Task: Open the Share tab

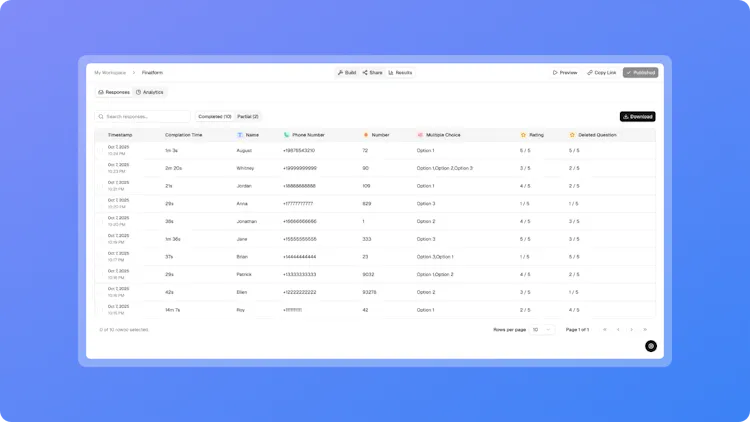Action: tap(372, 73)
